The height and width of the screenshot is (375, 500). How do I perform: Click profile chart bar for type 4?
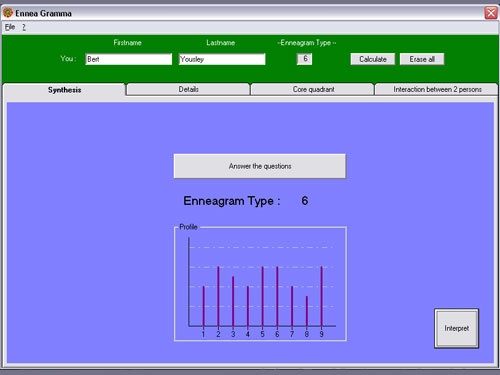pos(248,306)
